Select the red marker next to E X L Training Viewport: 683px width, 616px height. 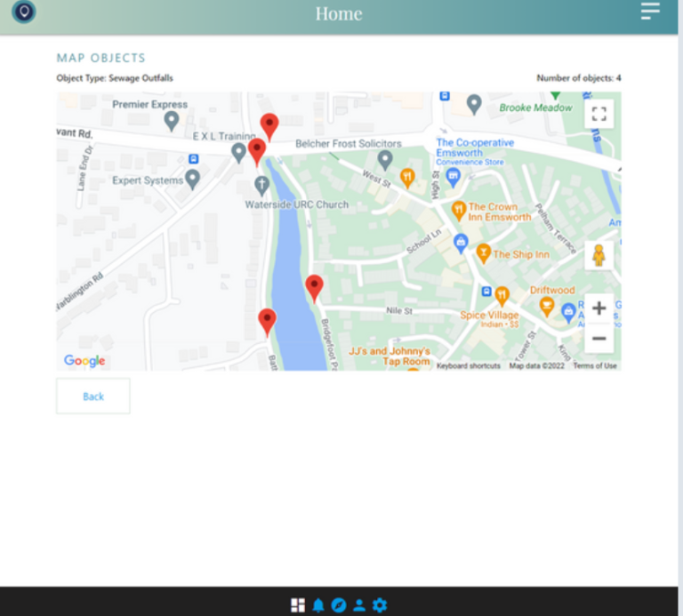(257, 152)
